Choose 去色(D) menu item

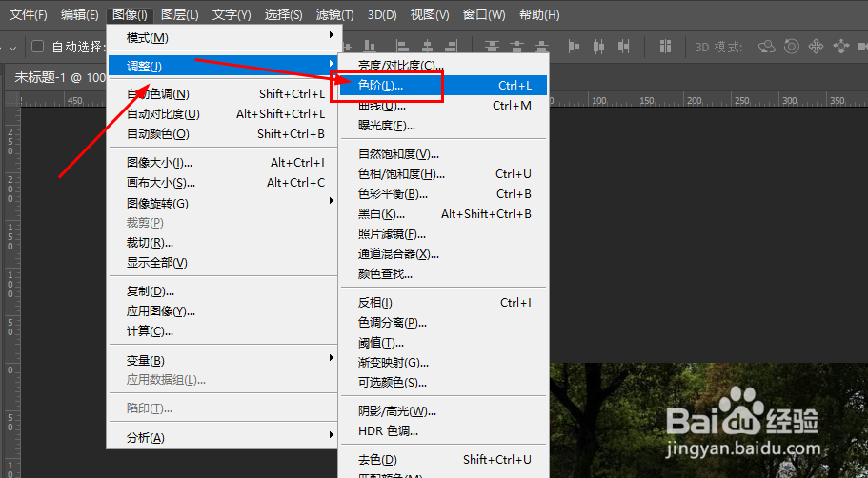pyautogui.click(x=443, y=460)
